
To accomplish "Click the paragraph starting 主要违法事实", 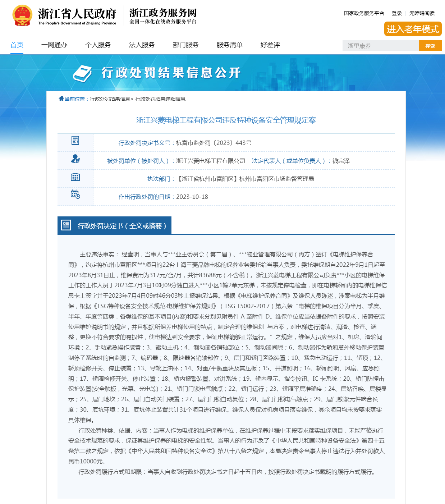I will pyautogui.click(x=228, y=337).
